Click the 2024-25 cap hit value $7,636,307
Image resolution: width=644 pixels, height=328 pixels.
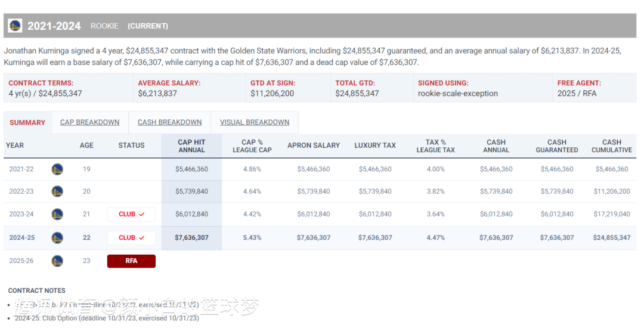click(x=191, y=237)
